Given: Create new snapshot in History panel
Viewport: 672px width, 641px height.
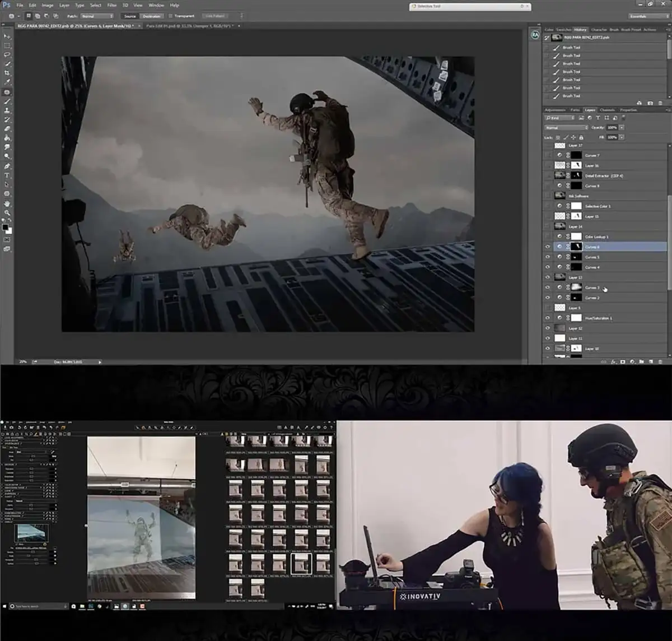Looking at the screenshot, I should pos(650,103).
